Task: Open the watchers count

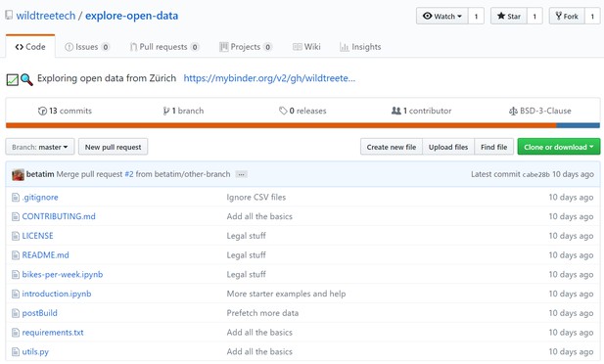Action: pyautogui.click(x=476, y=17)
